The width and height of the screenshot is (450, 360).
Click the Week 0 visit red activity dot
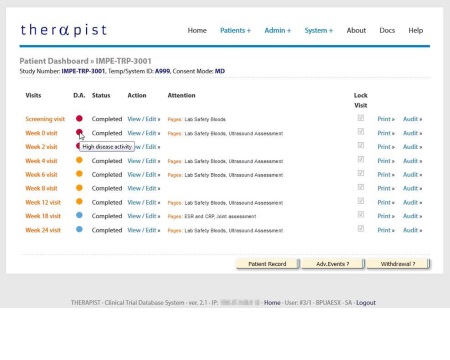(x=79, y=132)
